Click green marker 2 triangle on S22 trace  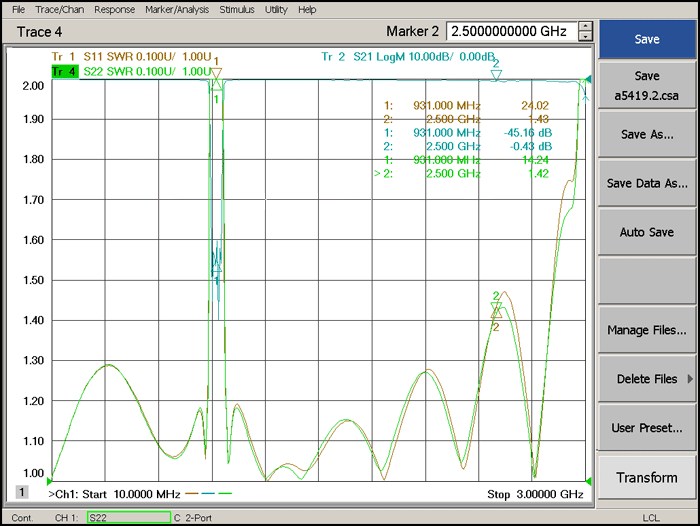click(x=496, y=306)
